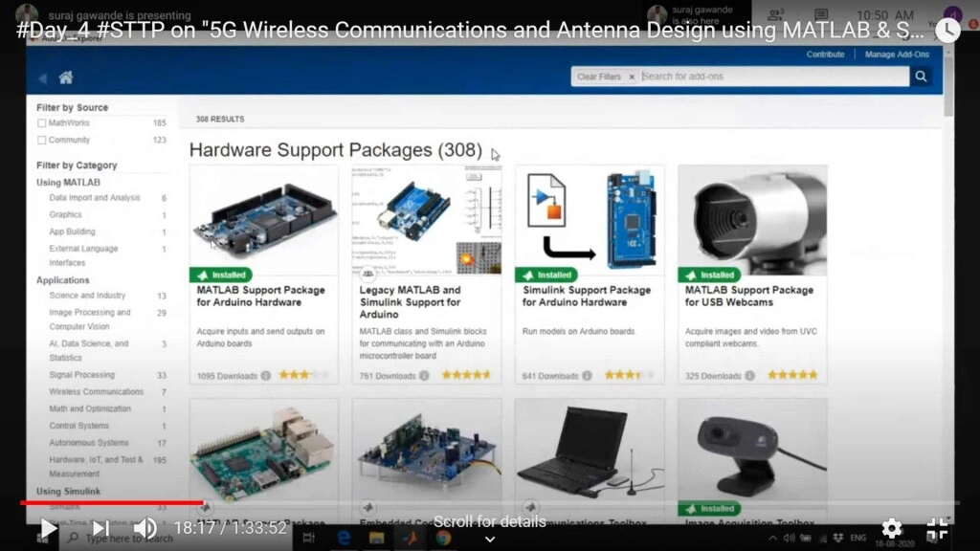
Task: Open Legacy MATLAB and Simulink Support for Arduino
Action: (410, 302)
